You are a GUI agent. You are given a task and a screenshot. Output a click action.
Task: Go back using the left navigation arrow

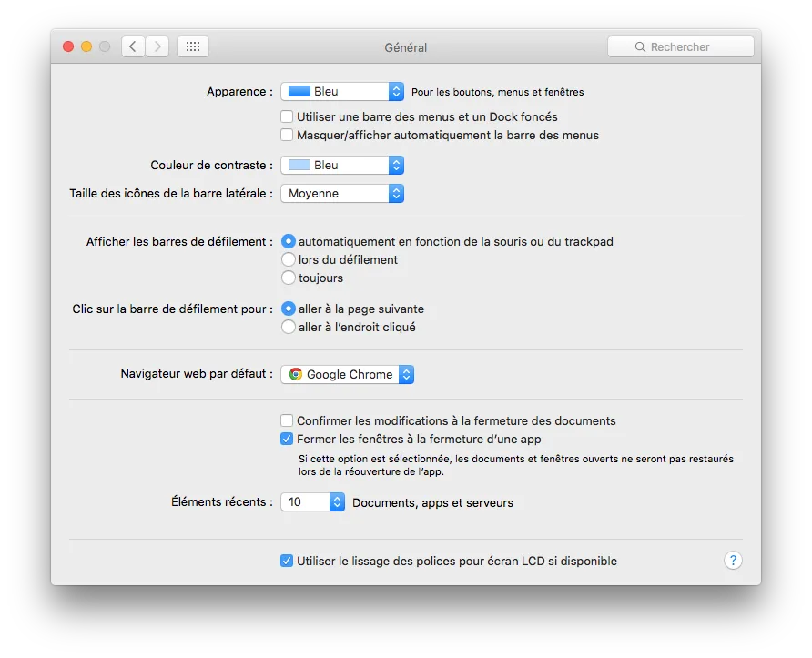133,46
